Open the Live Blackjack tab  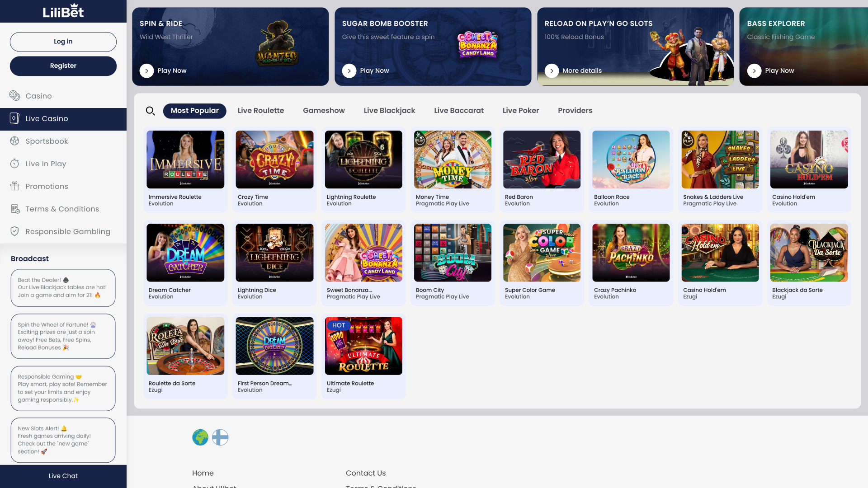389,110
